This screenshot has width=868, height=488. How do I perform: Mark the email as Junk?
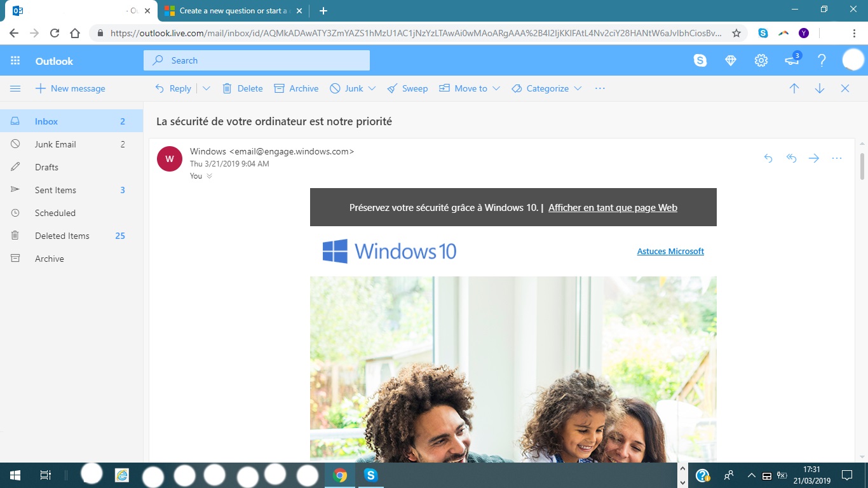(x=346, y=88)
